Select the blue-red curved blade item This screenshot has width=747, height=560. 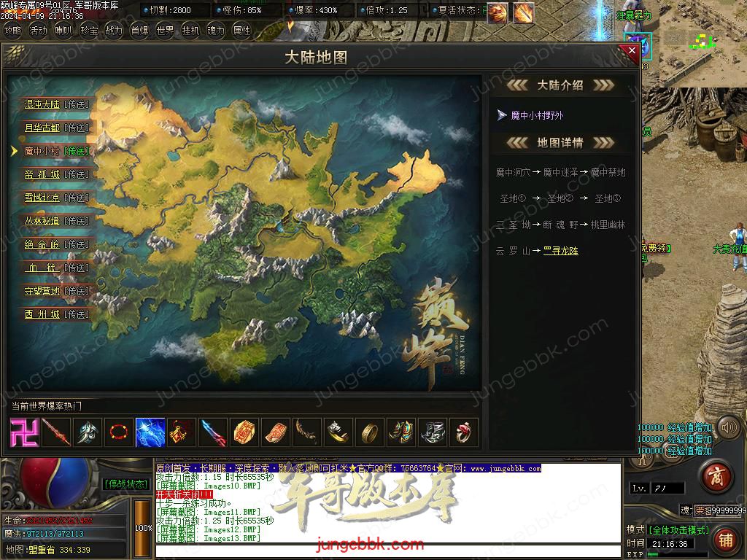[213, 432]
